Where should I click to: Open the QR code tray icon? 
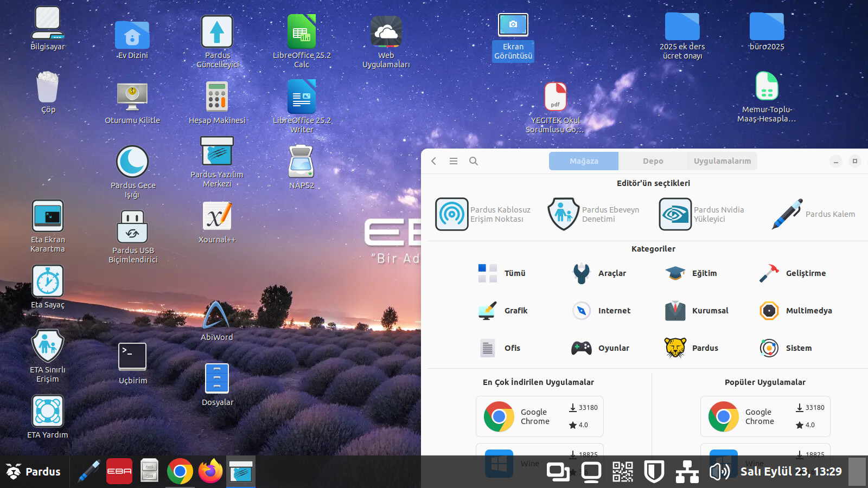622,472
